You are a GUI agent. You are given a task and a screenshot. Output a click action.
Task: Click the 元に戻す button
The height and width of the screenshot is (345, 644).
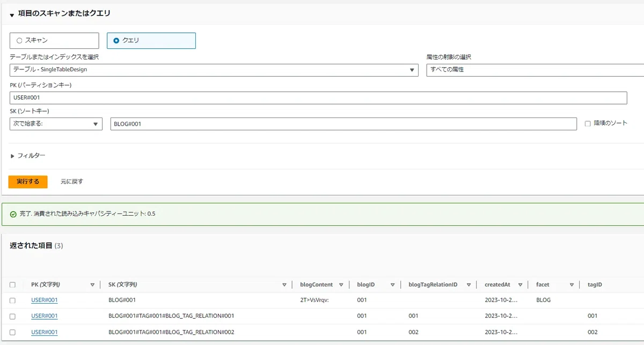click(71, 182)
